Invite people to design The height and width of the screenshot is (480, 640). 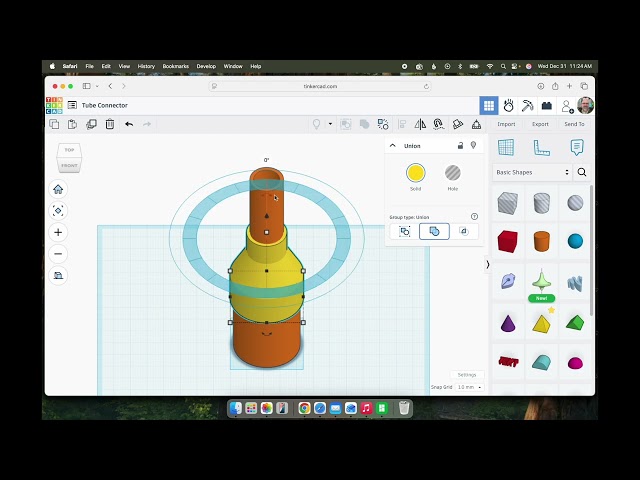(x=567, y=106)
